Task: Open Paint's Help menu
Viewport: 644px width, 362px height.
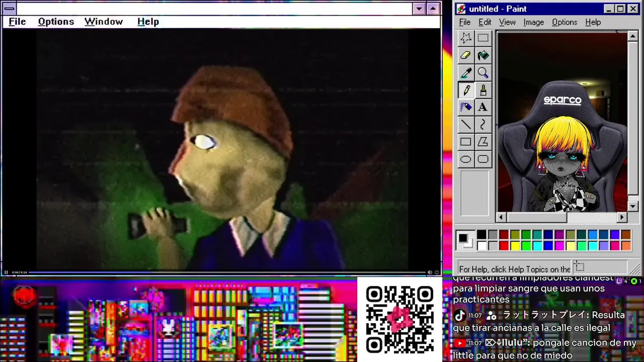Action: coord(593,22)
